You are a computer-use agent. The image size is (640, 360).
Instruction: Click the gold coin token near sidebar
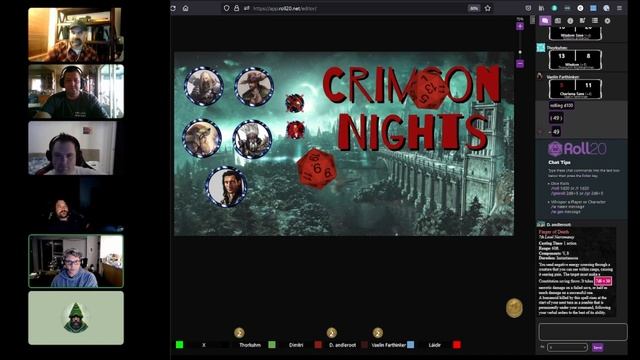pos(514,308)
